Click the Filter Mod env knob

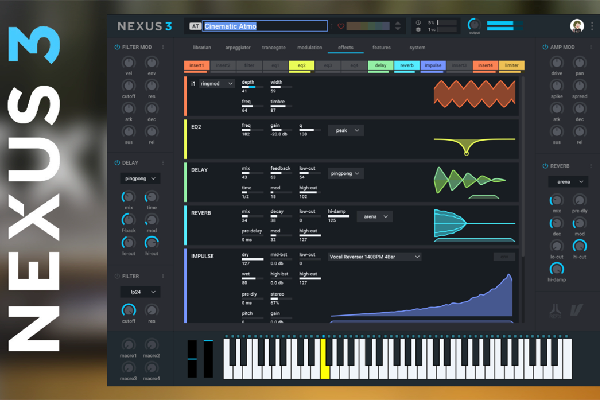click(152, 62)
